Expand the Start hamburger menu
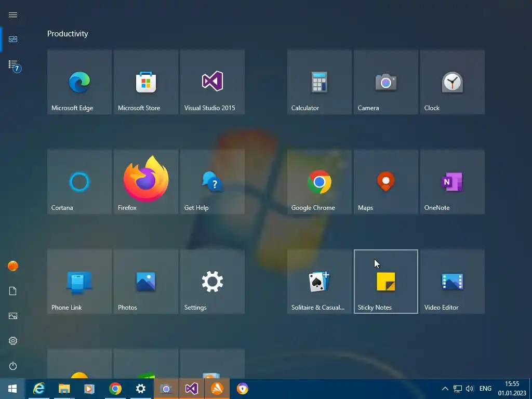The height and width of the screenshot is (399, 532). (x=13, y=15)
